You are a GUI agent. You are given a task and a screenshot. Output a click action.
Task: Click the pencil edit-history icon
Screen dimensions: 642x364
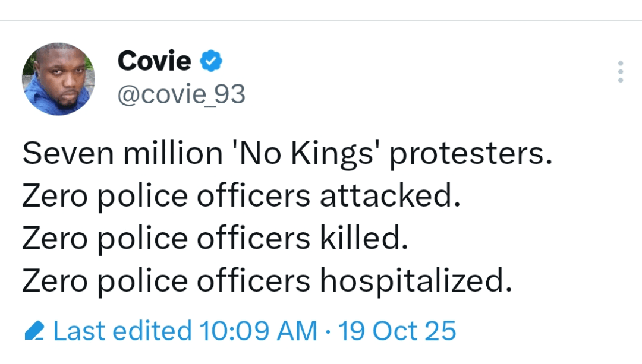pos(34,331)
